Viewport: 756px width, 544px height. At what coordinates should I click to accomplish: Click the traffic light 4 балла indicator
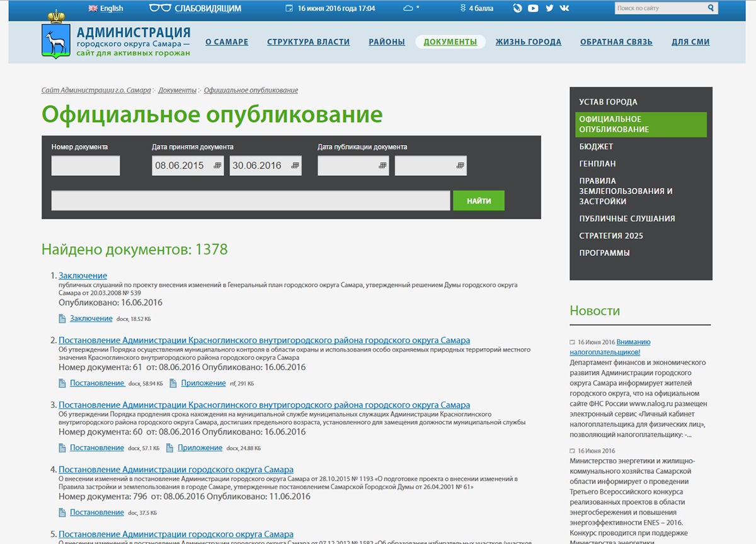pyautogui.click(x=477, y=8)
